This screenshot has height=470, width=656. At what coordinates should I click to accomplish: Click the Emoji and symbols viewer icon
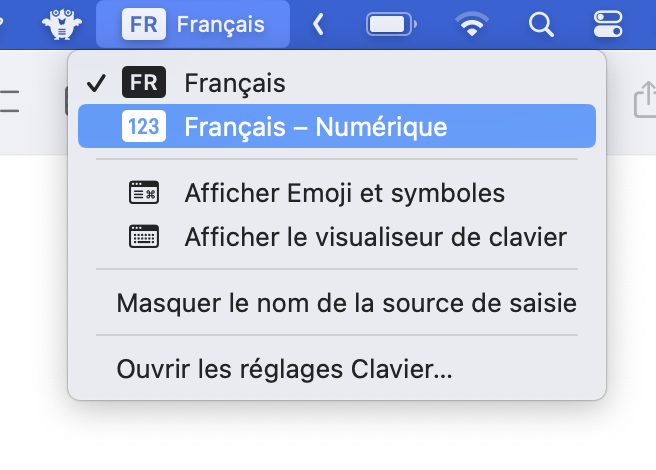point(144,193)
